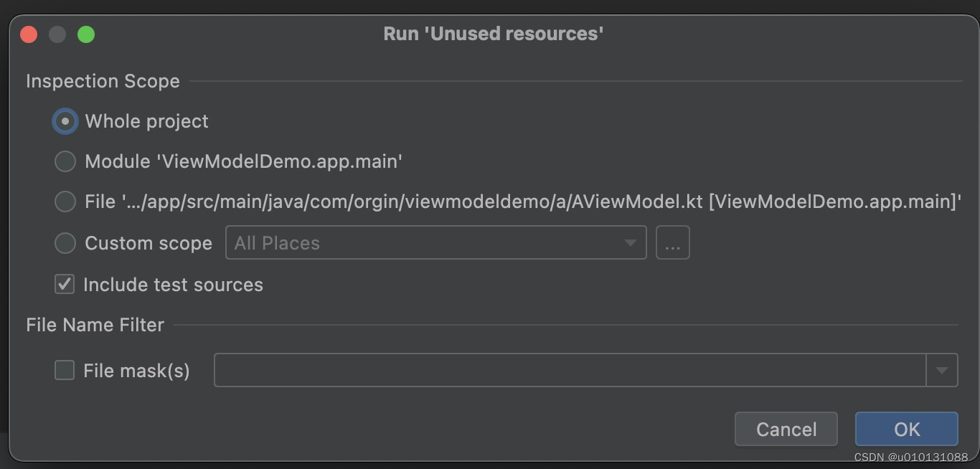980x469 pixels.
Task: Click the Custom scope label text
Action: coord(148,243)
